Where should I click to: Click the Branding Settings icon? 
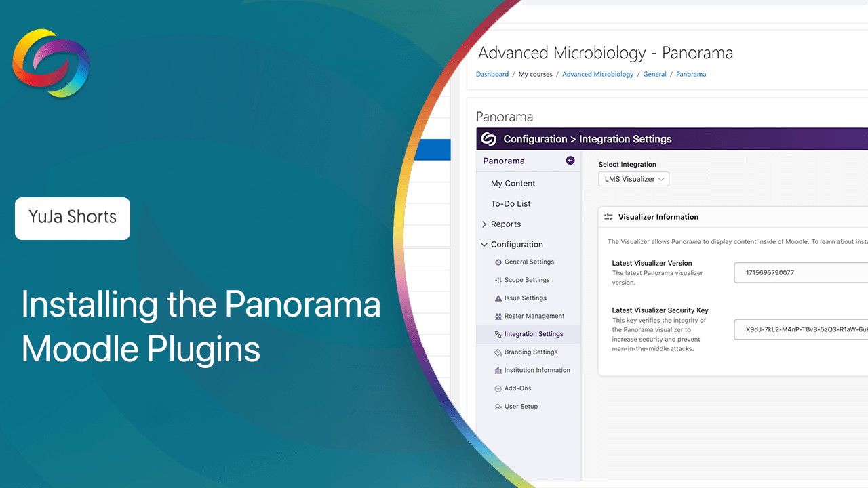coord(498,352)
